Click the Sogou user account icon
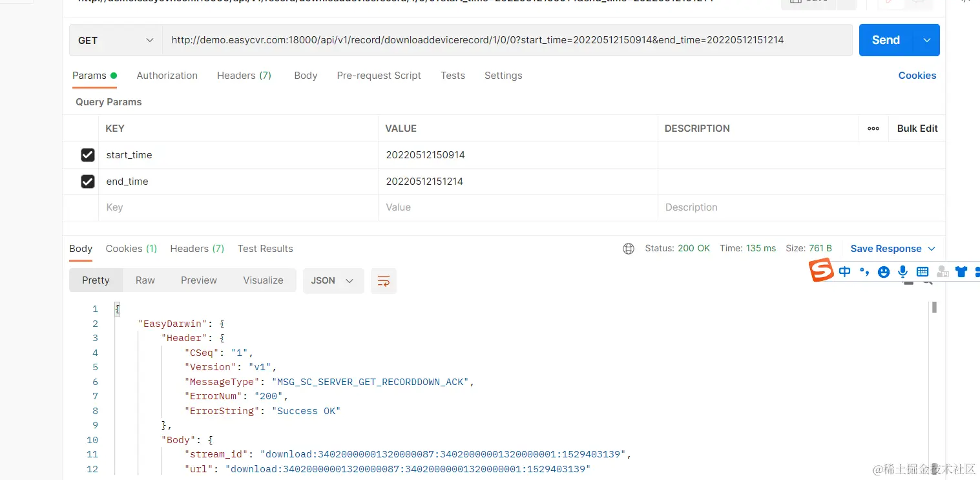 coord(942,272)
